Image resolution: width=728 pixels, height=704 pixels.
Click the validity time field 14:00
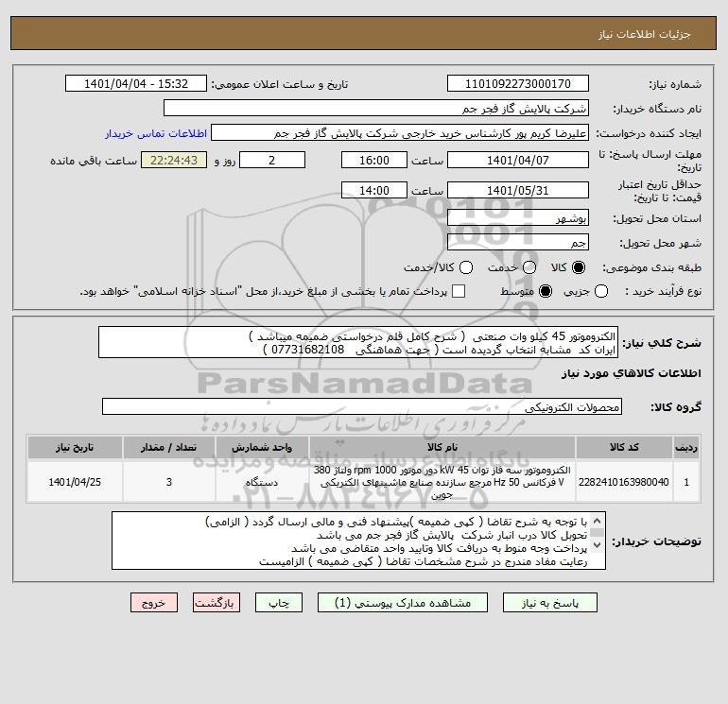pos(374,190)
